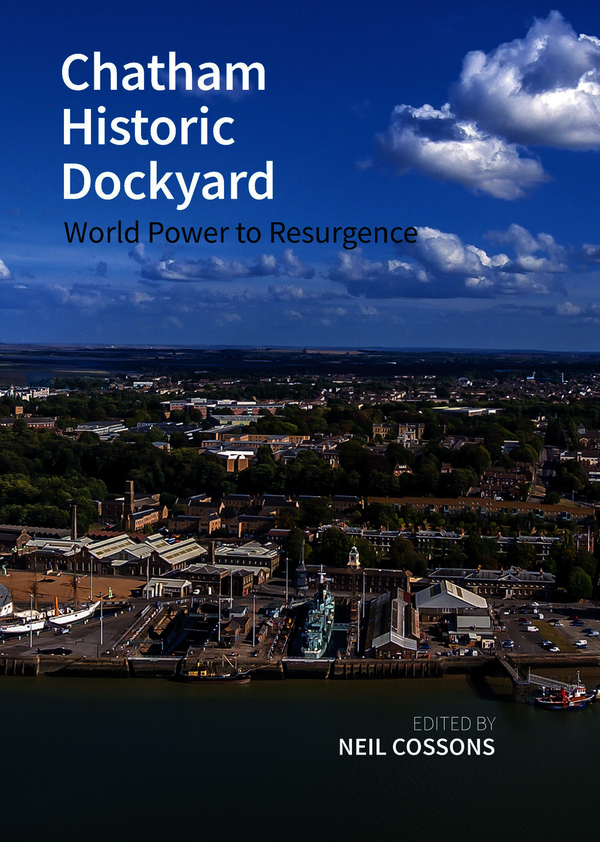Select the word "Historic" in the title

click(x=147, y=127)
